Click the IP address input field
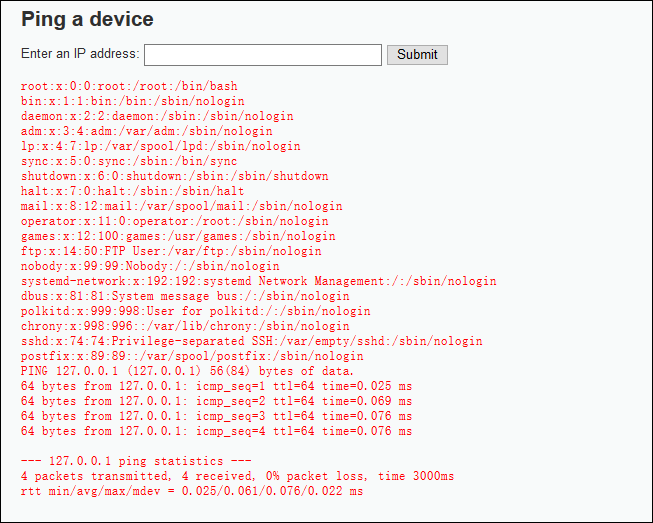Screen dimensions: 653x523 [x=263, y=55]
